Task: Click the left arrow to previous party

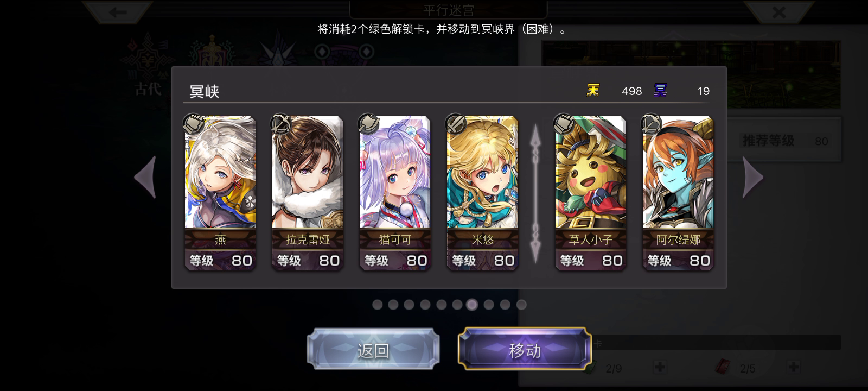Action: pyautogui.click(x=145, y=178)
